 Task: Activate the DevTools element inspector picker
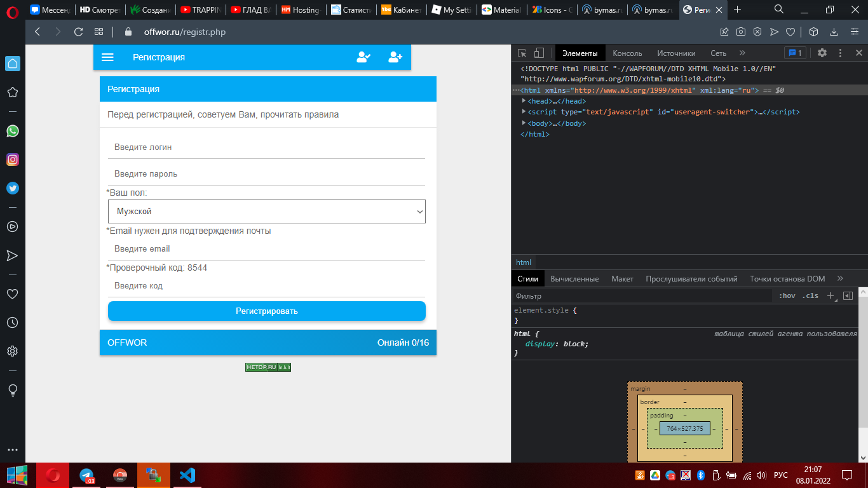(x=522, y=53)
